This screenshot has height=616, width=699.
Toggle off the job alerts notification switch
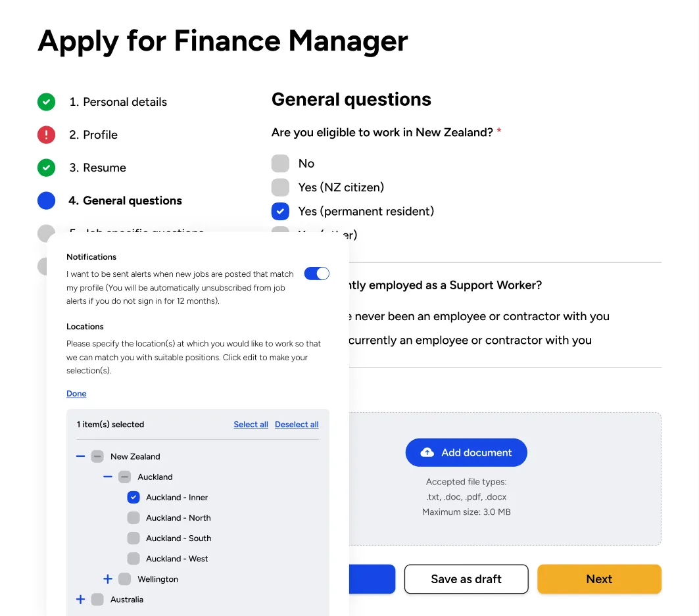click(x=316, y=273)
